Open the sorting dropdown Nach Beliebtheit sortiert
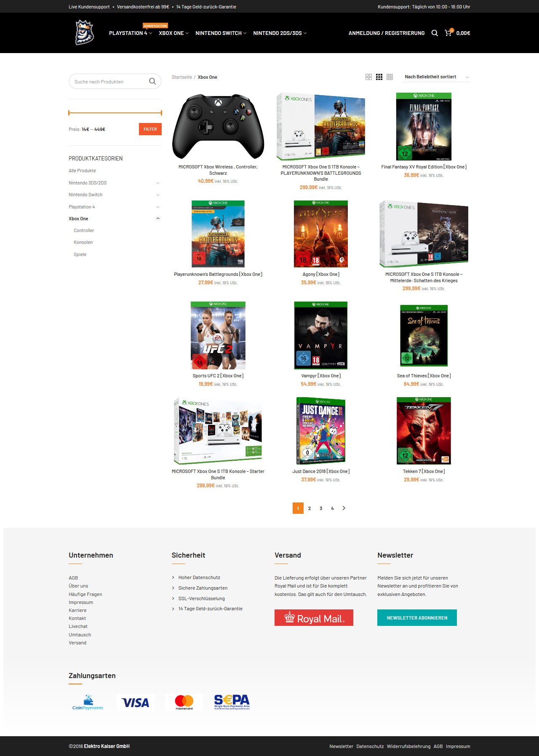Viewport: 539px width, 756px height. pos(437,77)
